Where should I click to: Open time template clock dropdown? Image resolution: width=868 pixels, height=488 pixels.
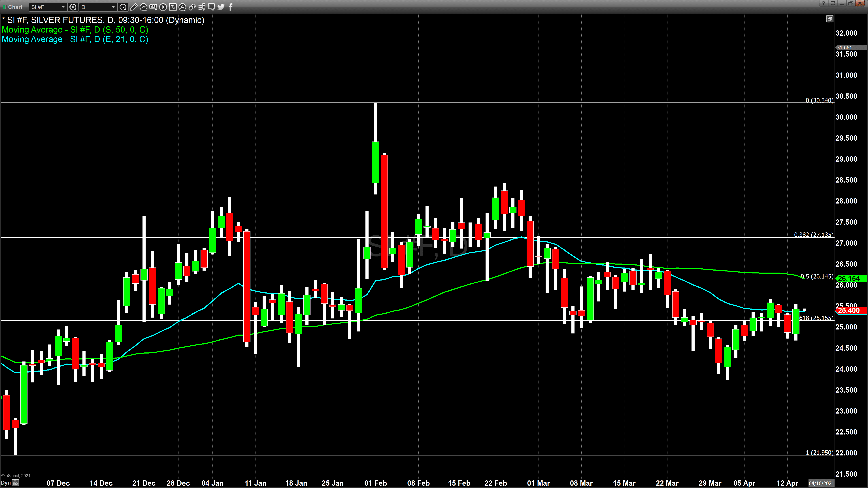[x=123, y=7]
